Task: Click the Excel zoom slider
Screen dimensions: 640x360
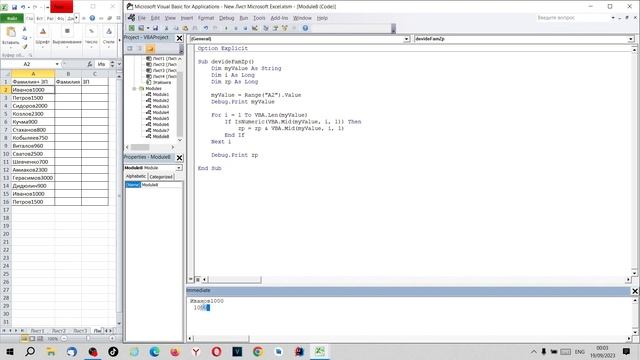Action: 88,338
